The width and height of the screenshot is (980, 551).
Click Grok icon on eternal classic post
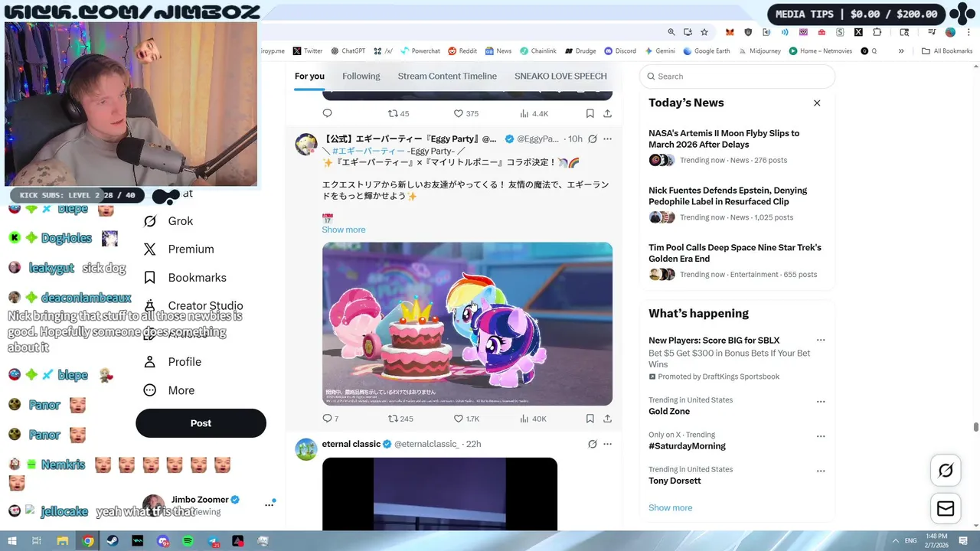[592, 444]
